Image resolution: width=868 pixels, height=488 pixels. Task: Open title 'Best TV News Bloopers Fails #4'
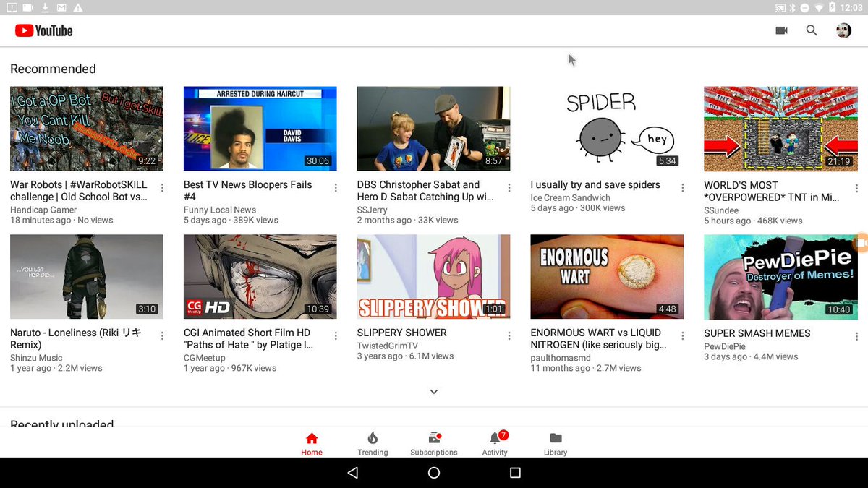pyautogui.click(x=248, y=190)
